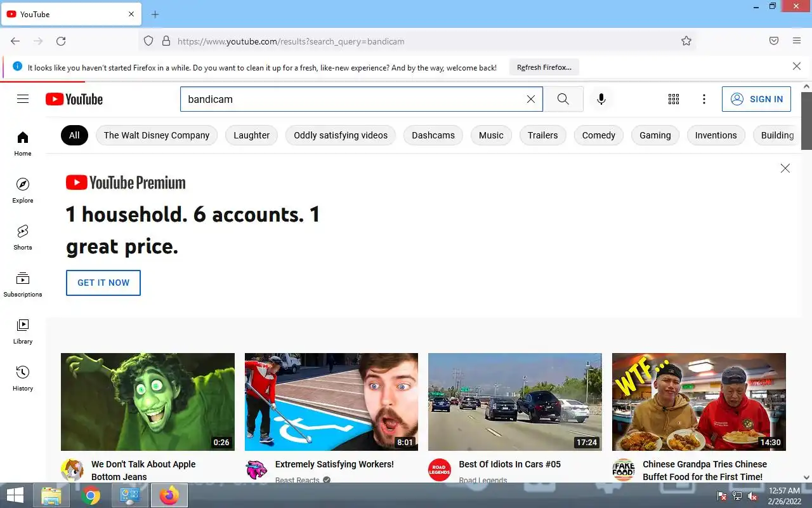This screenshot has width=812, height=508.
Task: Open the Fake Food channel avatar
Action: click(x=624, y=470)
